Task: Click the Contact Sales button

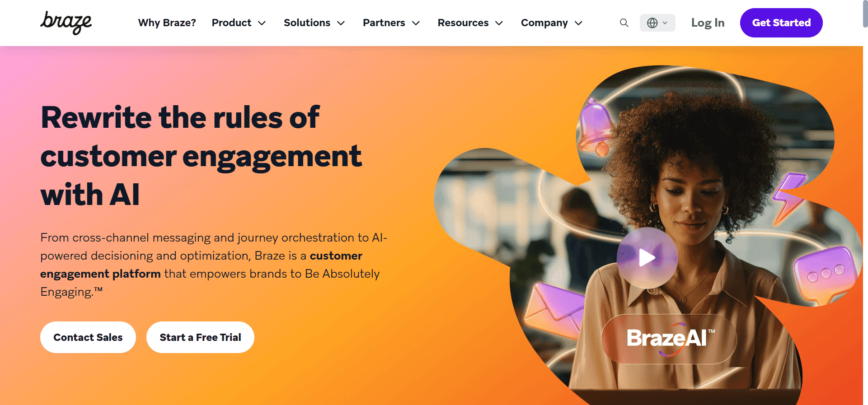Action: click(x=88, y=337)
